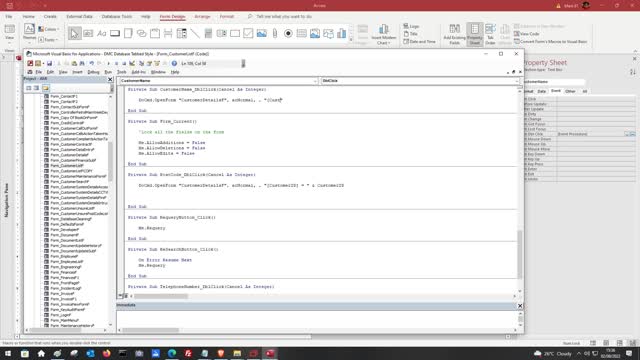Click the Help question mark in VBA toolbar
Screen dimensions: 640x360
point(174,64)
